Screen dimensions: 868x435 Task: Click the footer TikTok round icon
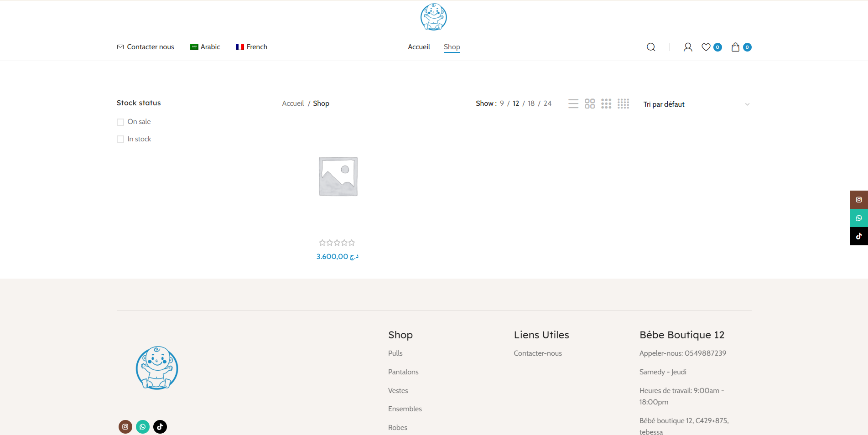pos(160,427)
